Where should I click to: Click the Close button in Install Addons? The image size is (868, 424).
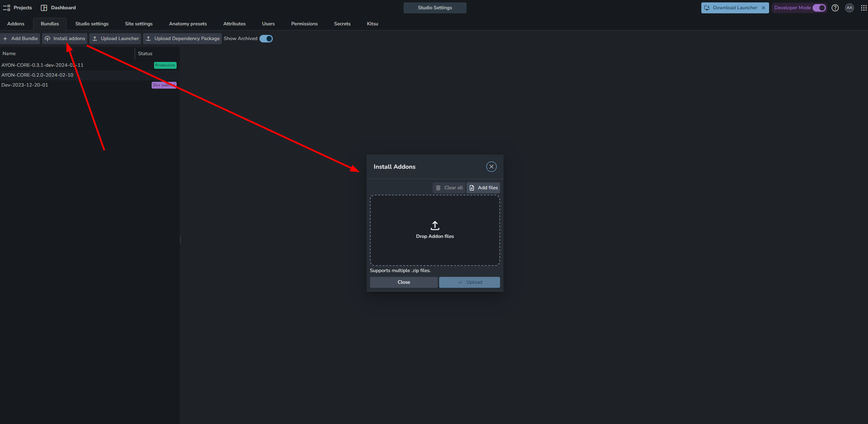point(404,282)
